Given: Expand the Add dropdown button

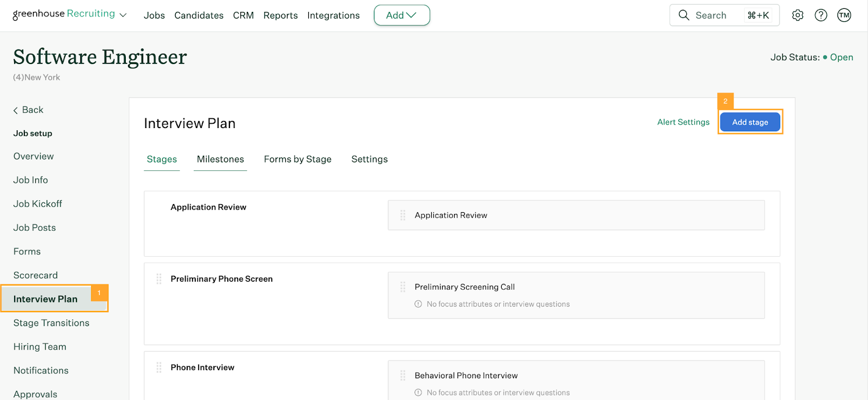Looking at the screenshot, I should [x=401, y=15].
